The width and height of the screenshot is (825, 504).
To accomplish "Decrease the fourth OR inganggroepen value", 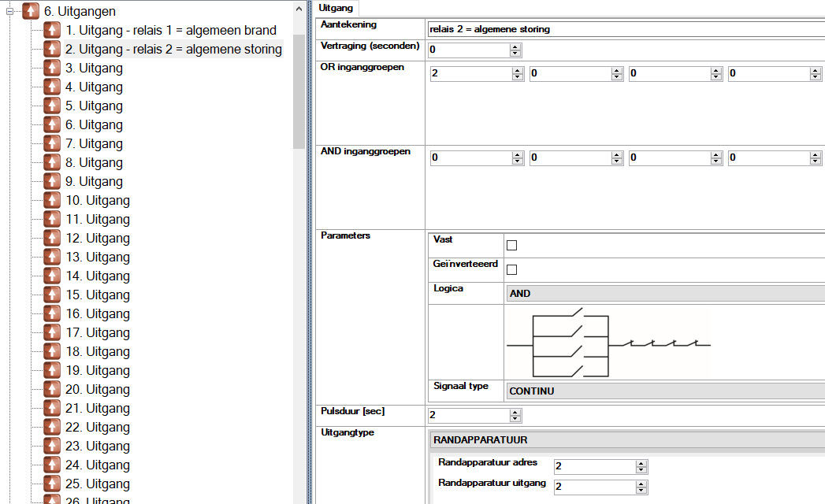I will [x=816, y=77].
